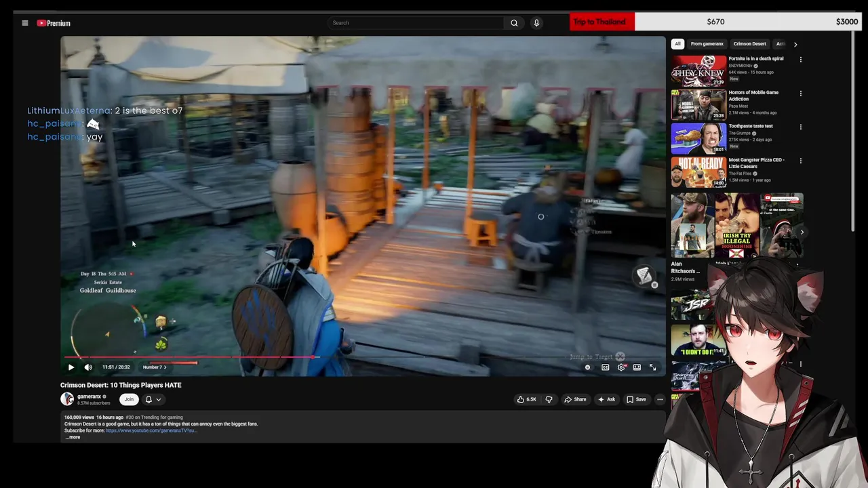Open the player settings gear
Image resolution: width=868 pixels, height=488 pixels.
[621, 367]
